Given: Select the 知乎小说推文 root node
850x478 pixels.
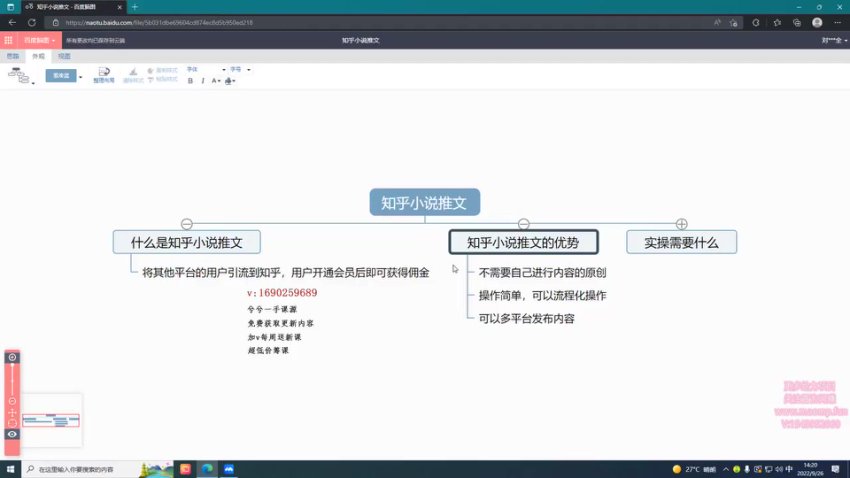Looking at the screenshot, I should tap(424, 202).
